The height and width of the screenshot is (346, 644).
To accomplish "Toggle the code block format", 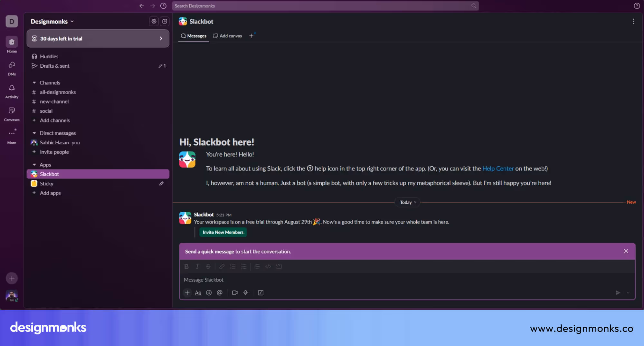I will [x=279, y=266].
